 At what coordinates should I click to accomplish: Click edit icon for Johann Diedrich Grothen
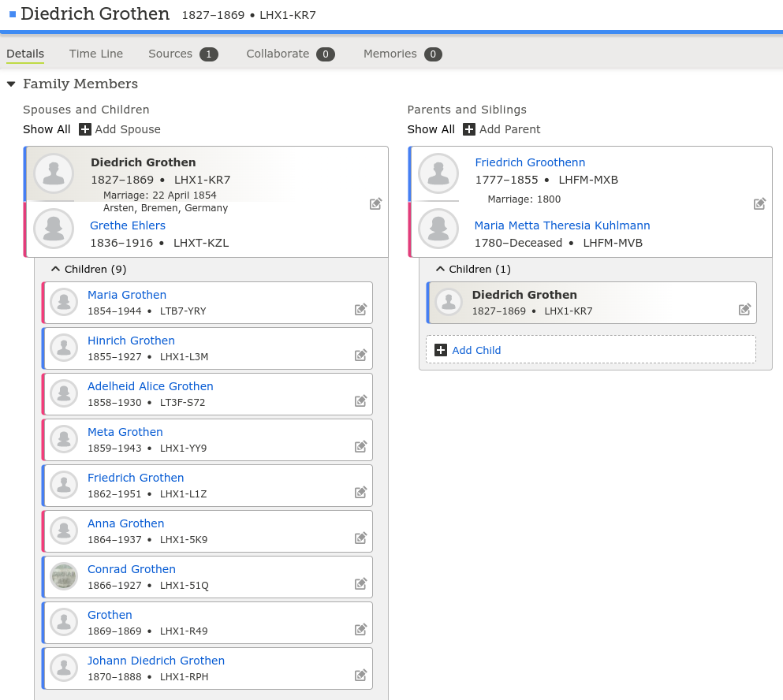[360, 676]
